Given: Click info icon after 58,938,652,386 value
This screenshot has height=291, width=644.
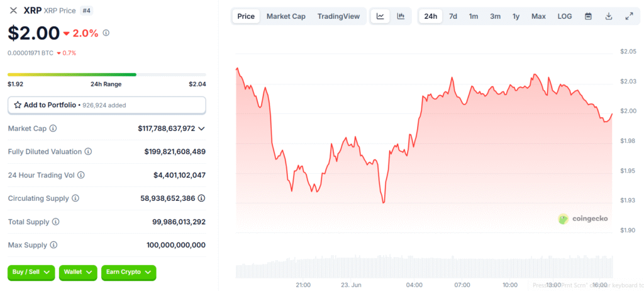Looking at the screenshot, I should [x=201, y=198].
